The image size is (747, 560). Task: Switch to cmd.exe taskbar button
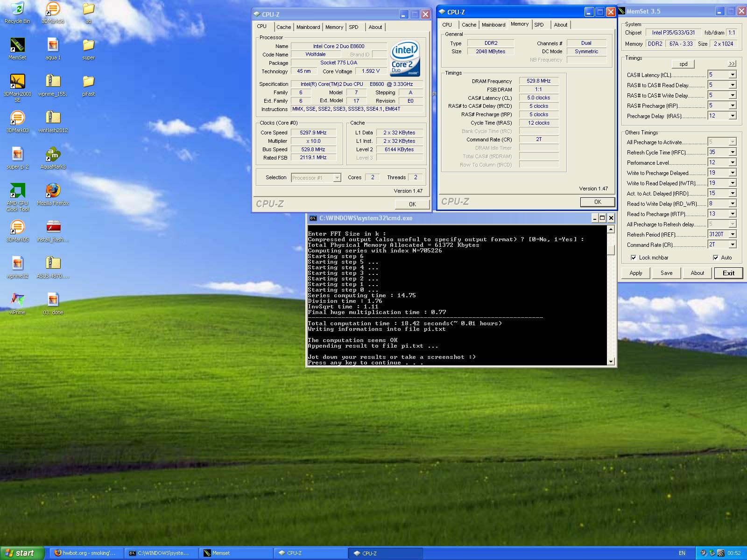pos(162,553)
